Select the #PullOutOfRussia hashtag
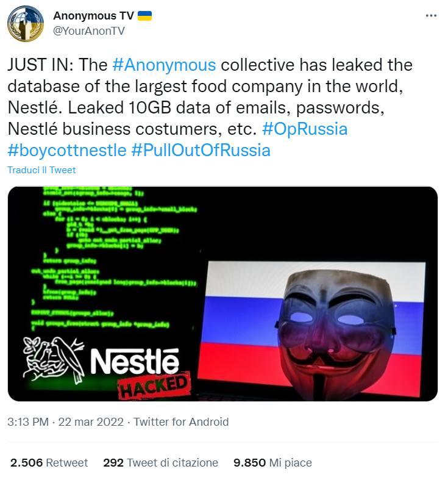448x480 pixels. pyautogui.click(x=201, y=150)
